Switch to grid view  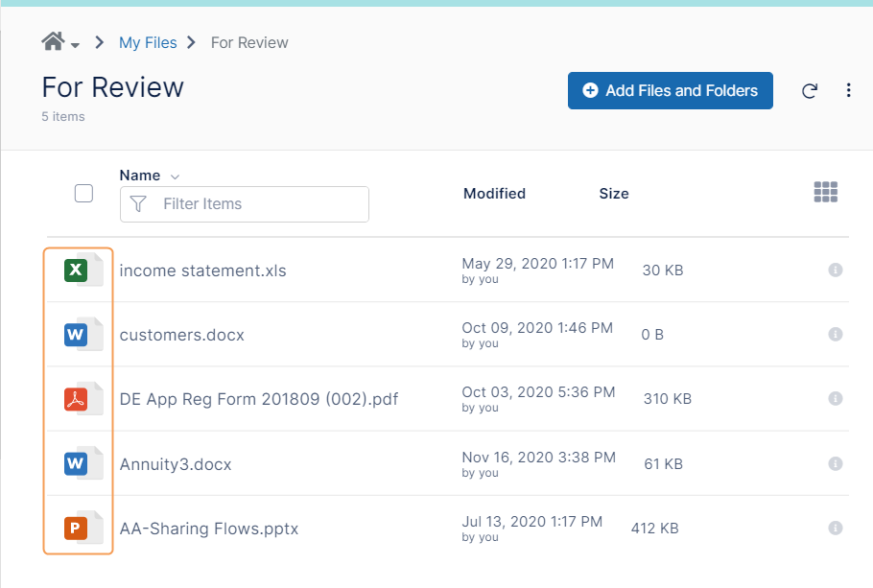click(x=826, y=192)
